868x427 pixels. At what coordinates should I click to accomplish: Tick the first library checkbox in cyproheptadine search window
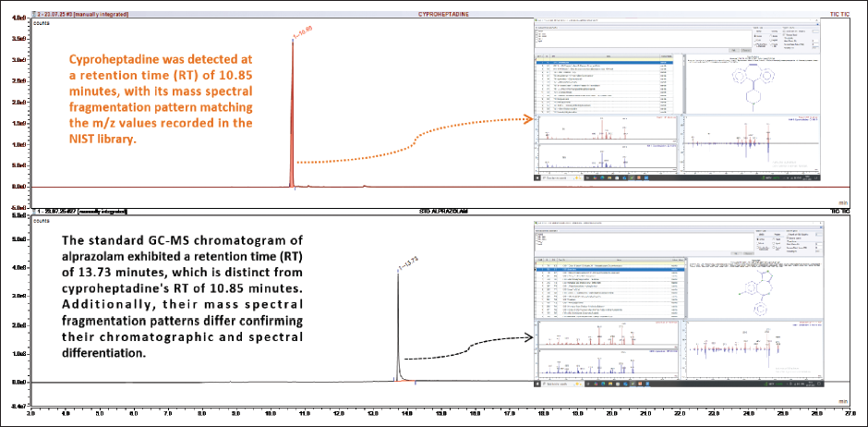pyautogui.click(x=537, y=31)
